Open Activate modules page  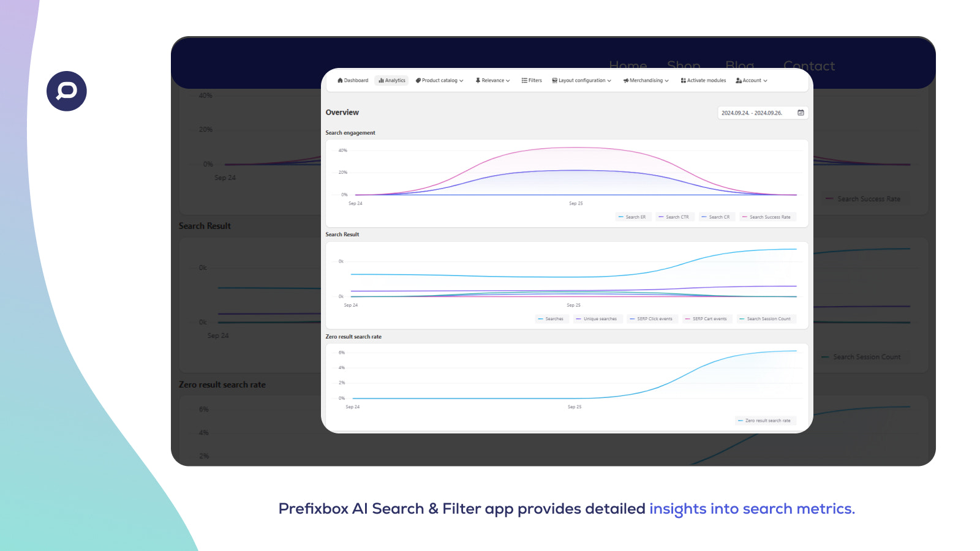pyautogui.click(x=703, y=80)
